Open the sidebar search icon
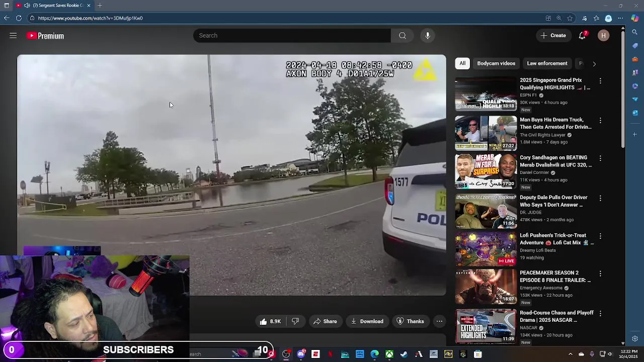The height and width of the screenshot is (362, 644). coord(635,33)
